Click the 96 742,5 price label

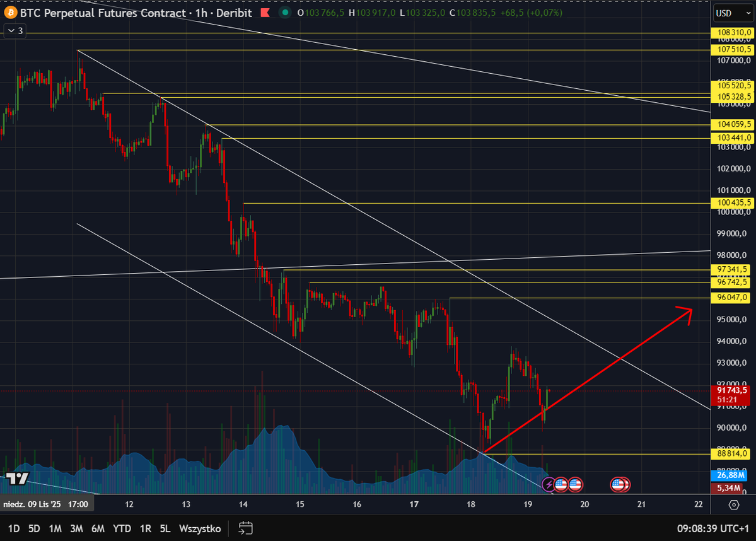(731, 282)
